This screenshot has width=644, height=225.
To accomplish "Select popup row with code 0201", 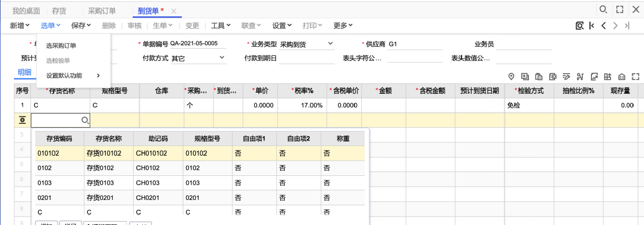I will 201,197.
